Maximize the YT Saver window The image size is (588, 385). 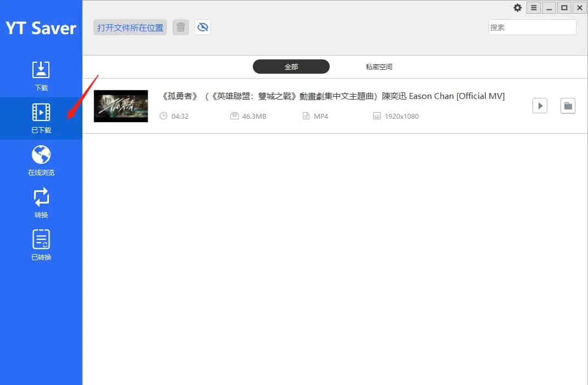(564, 8)
